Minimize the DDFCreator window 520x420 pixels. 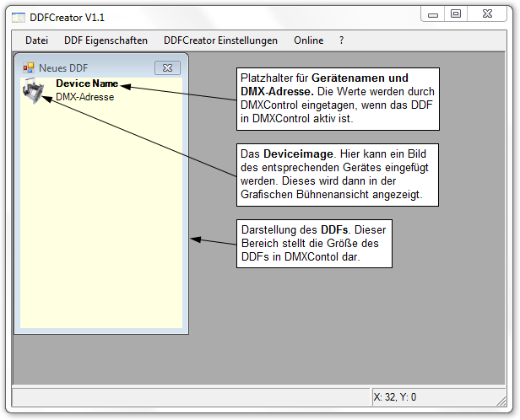(433, 13)
